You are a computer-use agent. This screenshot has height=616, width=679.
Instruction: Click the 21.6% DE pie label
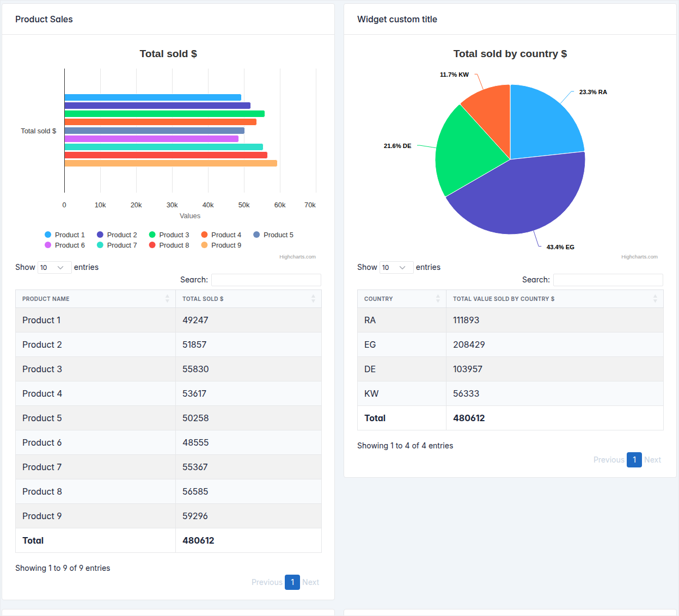tap(397, 146)
